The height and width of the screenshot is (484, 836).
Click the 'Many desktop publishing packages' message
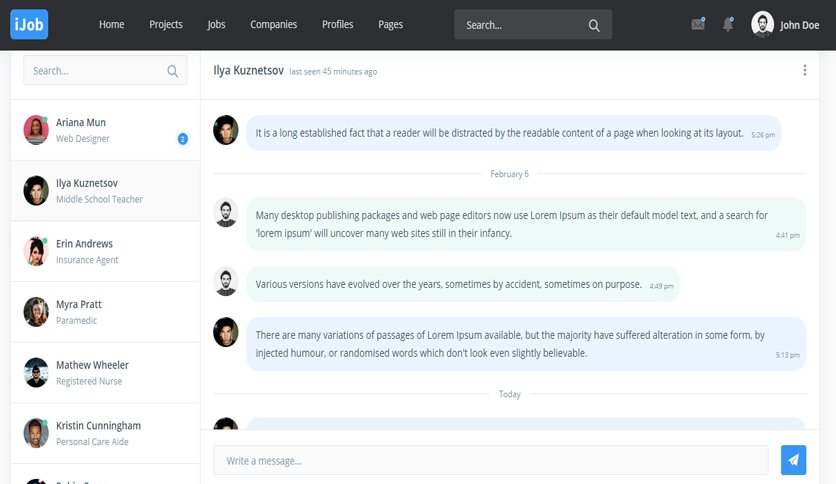pyautogui.click(x=526, y=224)
